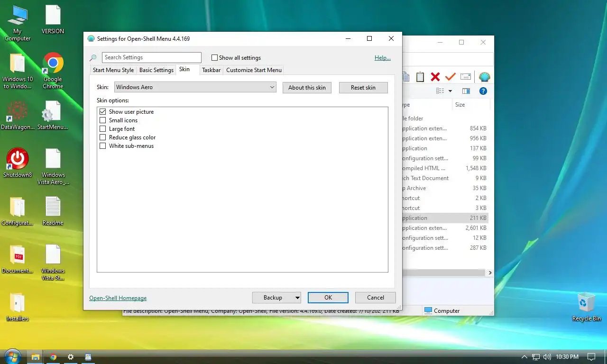Click the Paste clipboard icon in Explorer toolbar
Screen dimensions: 607x364
coord(420,77)
